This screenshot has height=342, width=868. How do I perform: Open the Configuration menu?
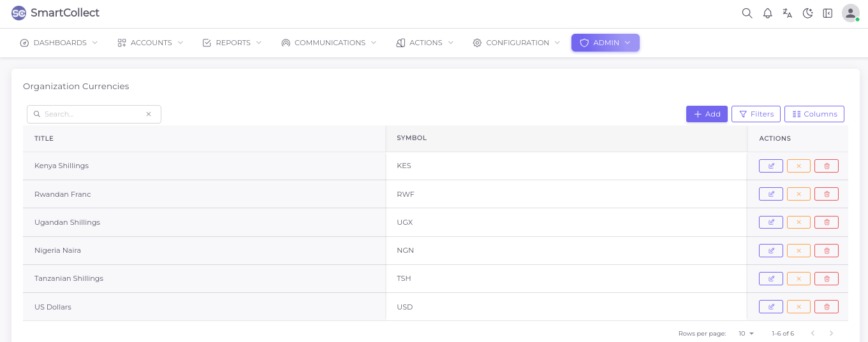517,43
